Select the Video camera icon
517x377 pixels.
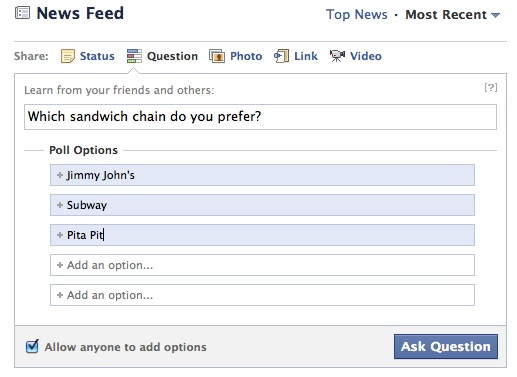click(337, 56)
